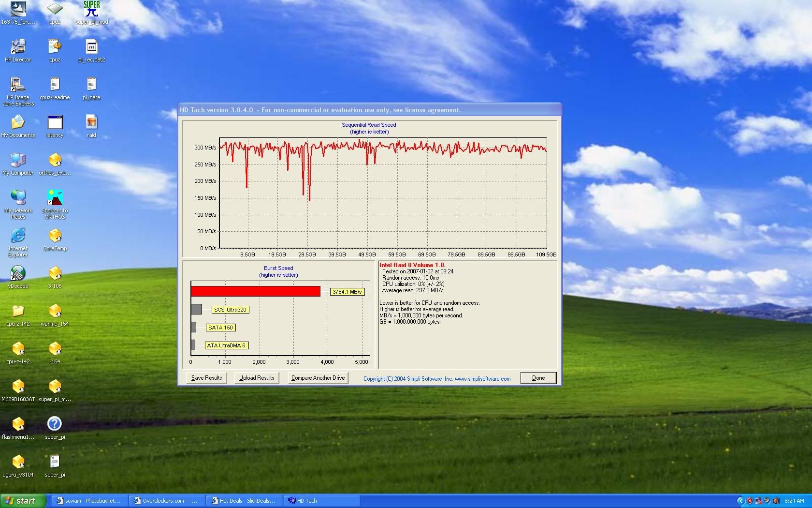Select the yDecode desktop icon

18,277
